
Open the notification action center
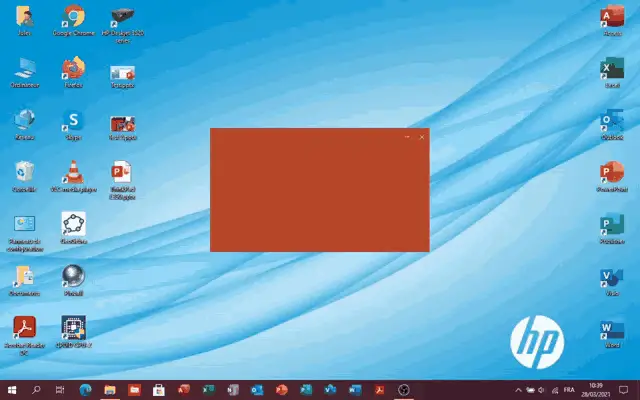[625, 389]
